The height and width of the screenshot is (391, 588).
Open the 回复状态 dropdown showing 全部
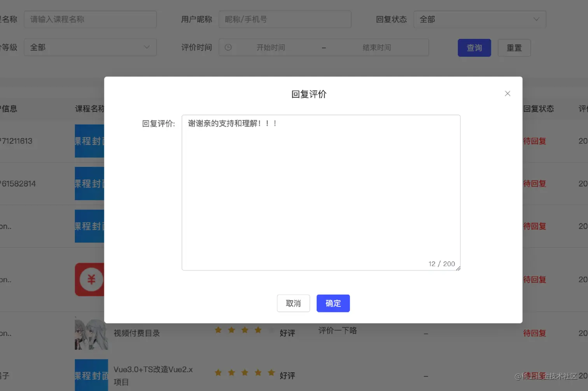(x=480, y=19)
